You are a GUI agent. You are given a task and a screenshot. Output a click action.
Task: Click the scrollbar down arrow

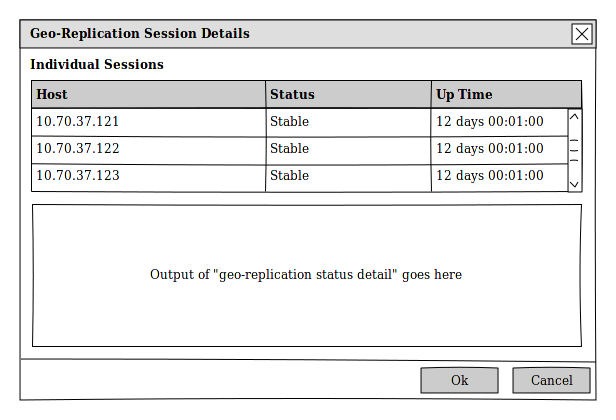coord(574,184)
